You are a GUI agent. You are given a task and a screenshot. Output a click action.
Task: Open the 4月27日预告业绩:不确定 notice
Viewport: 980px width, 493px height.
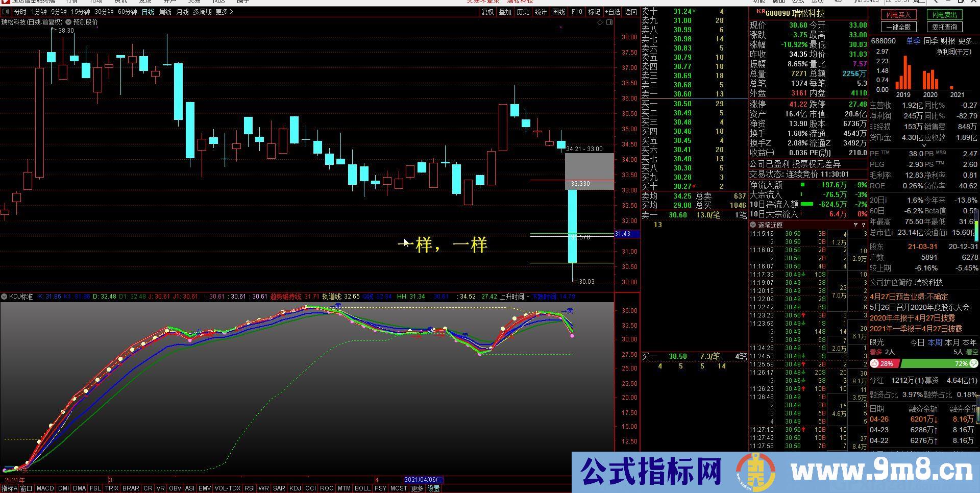[x=909, y=297]
